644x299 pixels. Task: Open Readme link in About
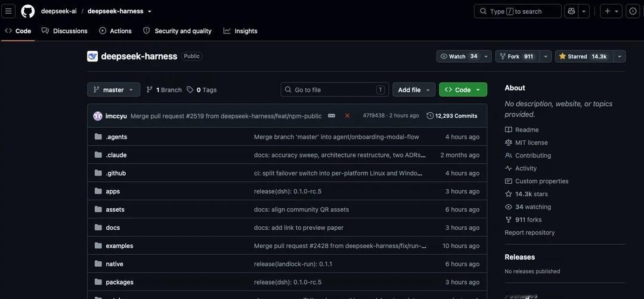[x=522, y=130]
